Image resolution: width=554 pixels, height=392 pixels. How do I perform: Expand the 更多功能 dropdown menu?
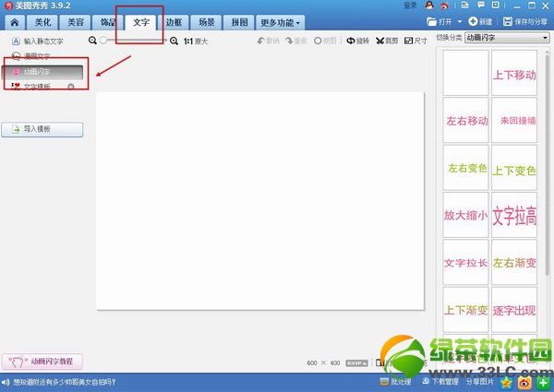coord(280,22)
